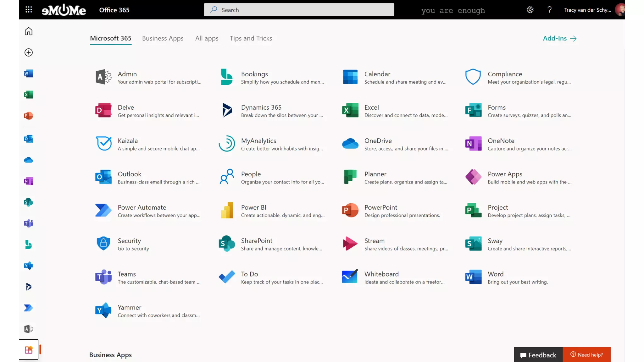
Task: Open OneDrive cloud icon in sidebar
Action: pyautogui.click(x=29, y=160)
